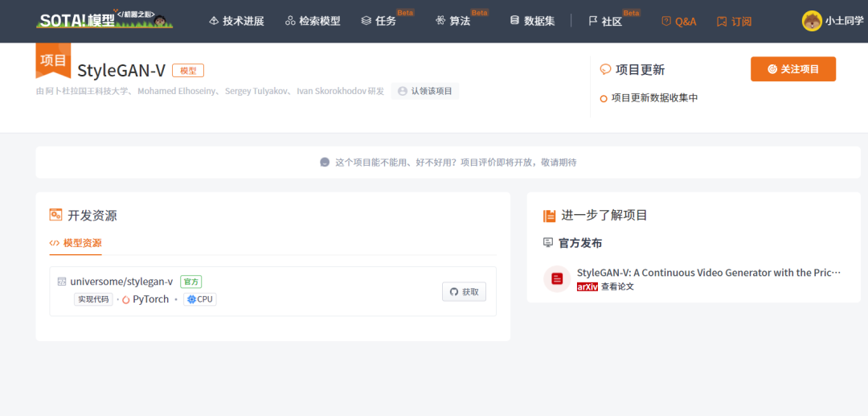Click the SOTA! 模型 logo
The height and width of the screenshot is (416, 868).
[x=104, y=19]
